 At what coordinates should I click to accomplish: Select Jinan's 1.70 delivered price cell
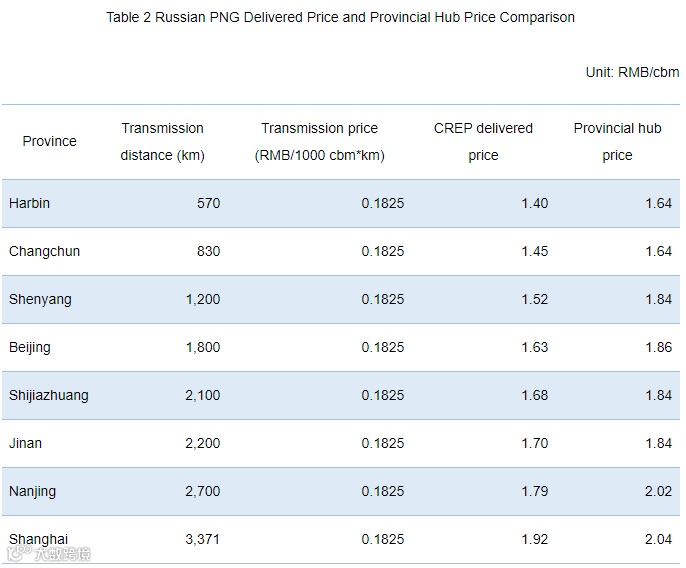point(534,443)
